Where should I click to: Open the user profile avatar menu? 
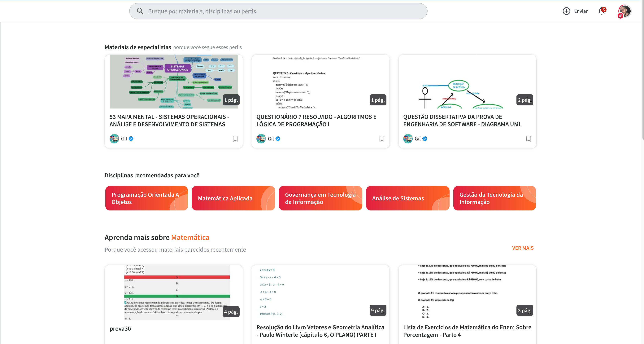pos(624,11)
